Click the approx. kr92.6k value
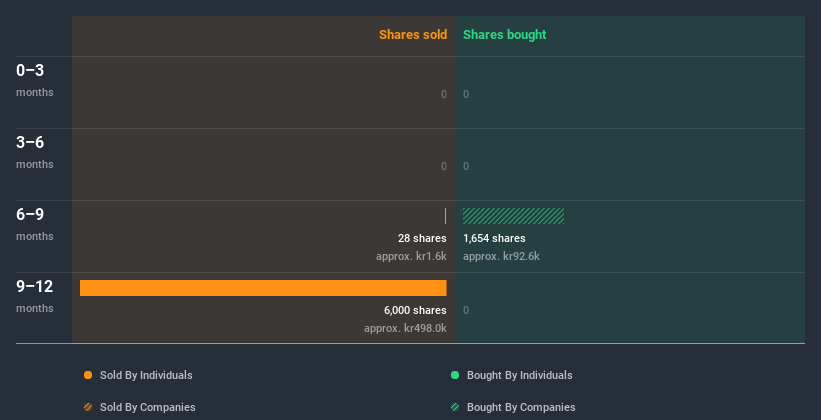Screen dimensions: 821x420 click(x=501, y=257)
